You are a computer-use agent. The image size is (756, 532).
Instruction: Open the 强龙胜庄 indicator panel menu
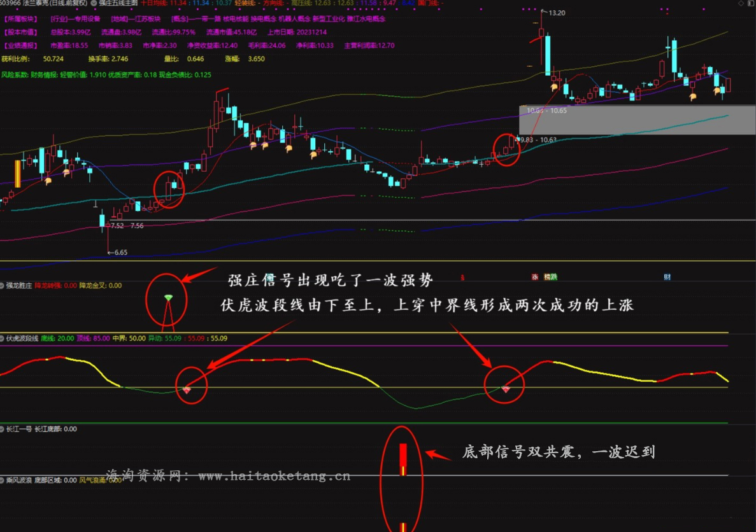pyautogui.click(x=3, y=286)
